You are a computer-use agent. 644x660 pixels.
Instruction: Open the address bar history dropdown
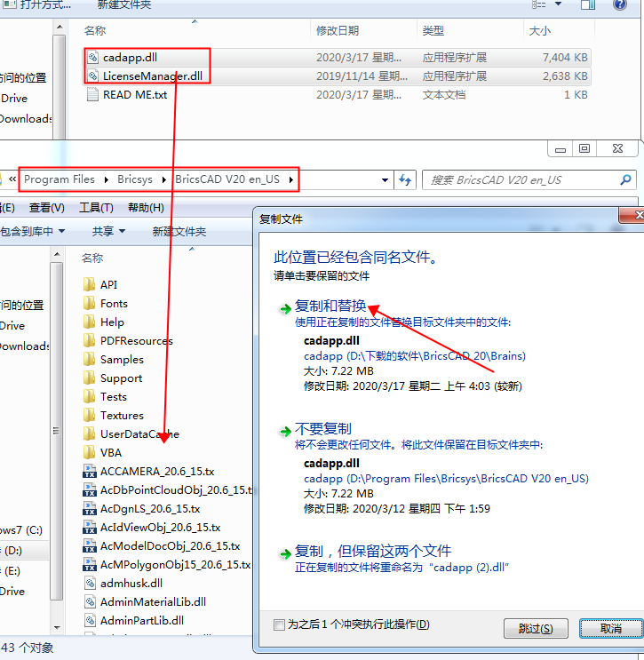tap(385, 180)
